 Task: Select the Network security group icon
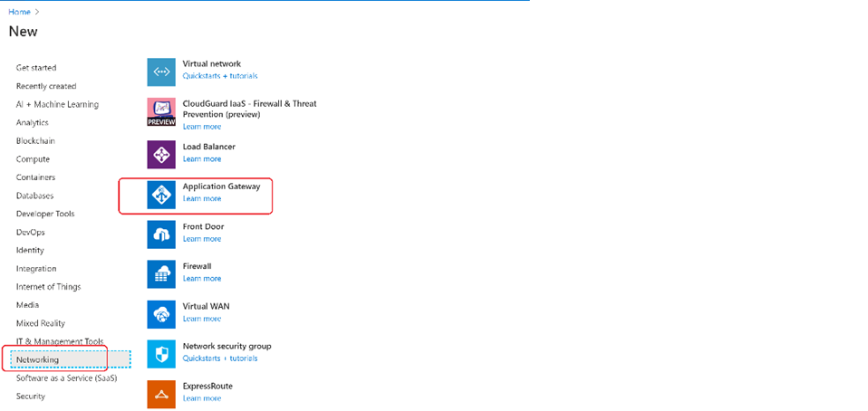point(161,353)
